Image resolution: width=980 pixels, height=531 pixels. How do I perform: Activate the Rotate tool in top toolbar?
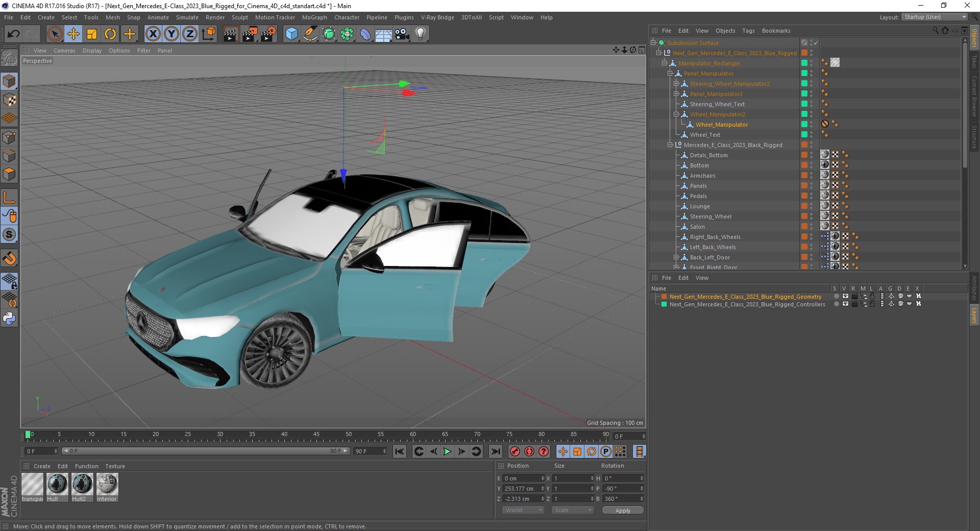tap(110, 34)
